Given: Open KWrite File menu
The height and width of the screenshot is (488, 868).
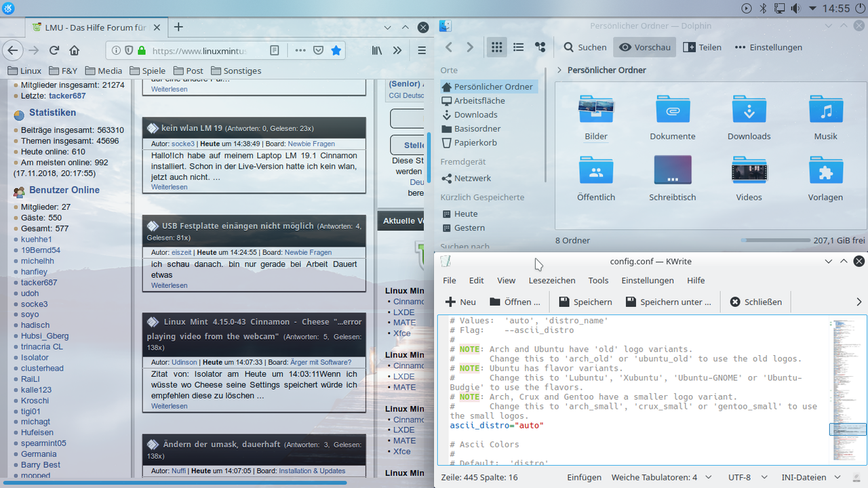Looking at the screenshot, I should point(450,281).
